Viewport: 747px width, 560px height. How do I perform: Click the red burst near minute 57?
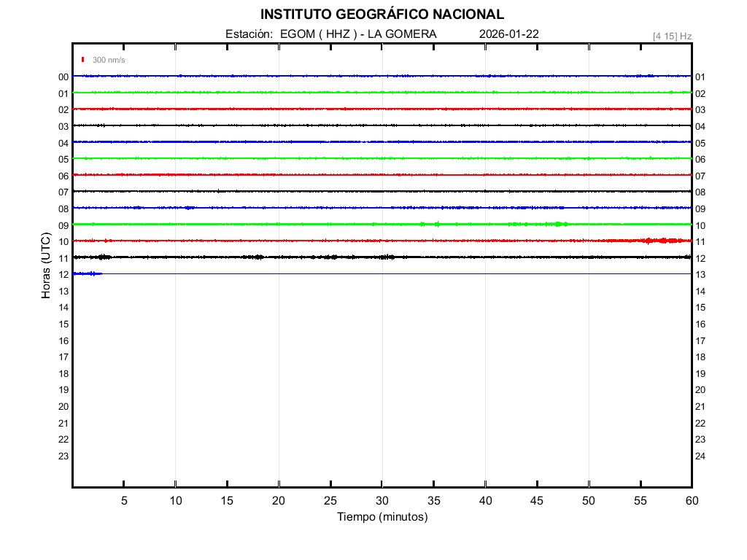[662, 240]
